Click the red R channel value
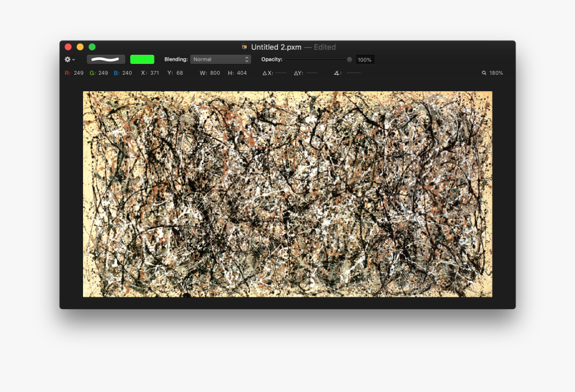Viewport: 575px width, 392px height. coord(79,73)
